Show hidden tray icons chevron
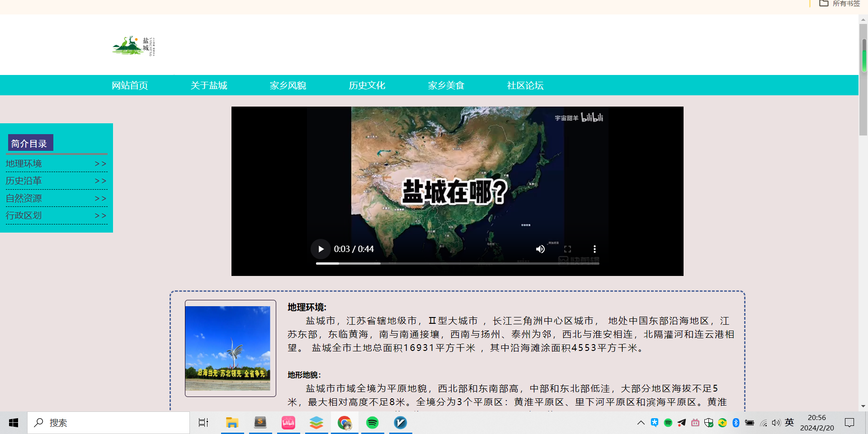Image resolution: width=868 pixels, height=434 pixels. (641, 423)
